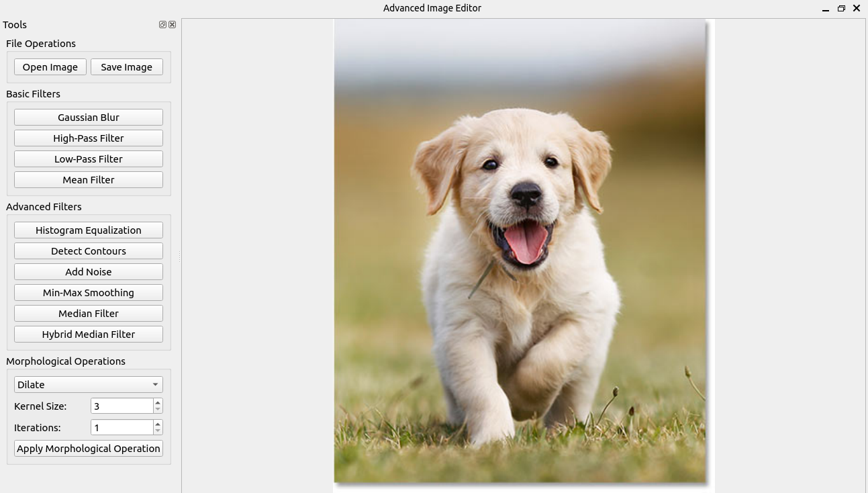Click Apply Morphological Operation
The height and width of the screenshot is (493, 868).
89,449
